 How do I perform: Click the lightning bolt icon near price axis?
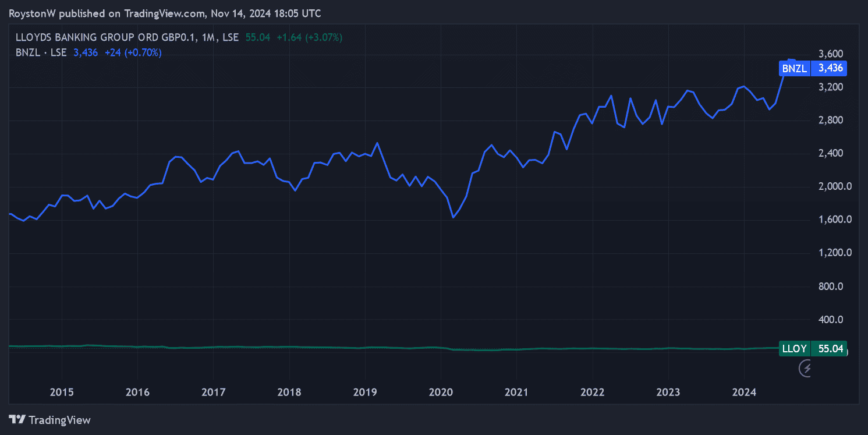(x=806, y=368)
